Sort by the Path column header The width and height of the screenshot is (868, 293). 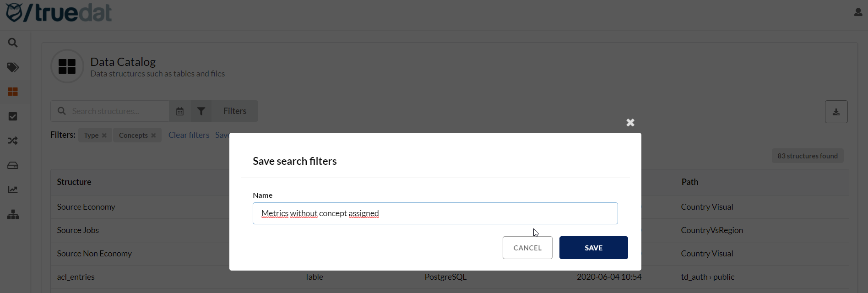(x=690, y=182)
